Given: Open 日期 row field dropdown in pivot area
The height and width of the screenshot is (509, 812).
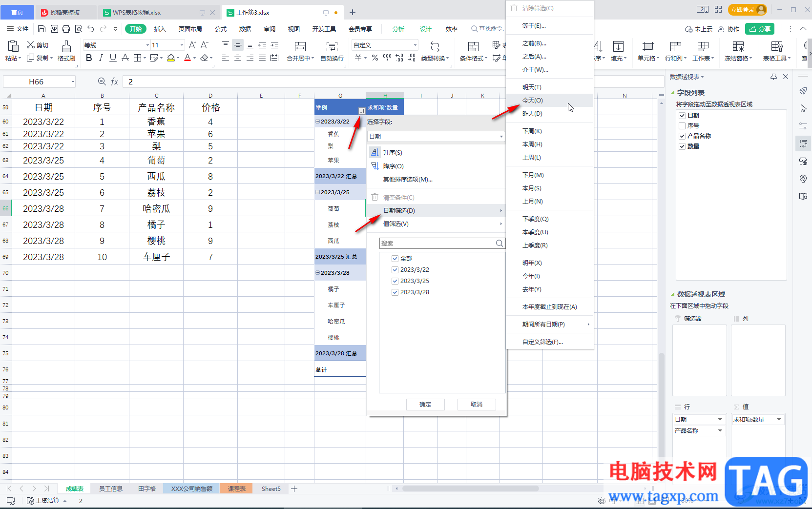Looking at the screenshot, I should [720, 420].
